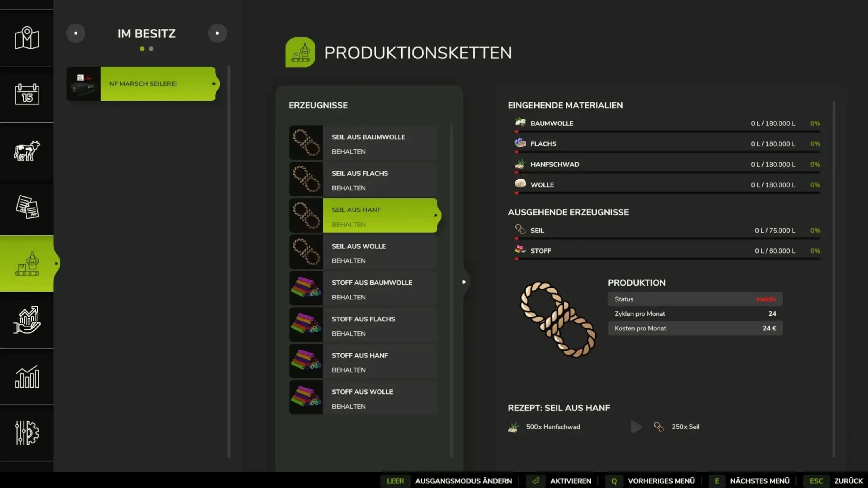This screenshot has height=488, width=868.
Task: Open the calendar menu icon
Action: pyautogui.click(x=27, y=94)
